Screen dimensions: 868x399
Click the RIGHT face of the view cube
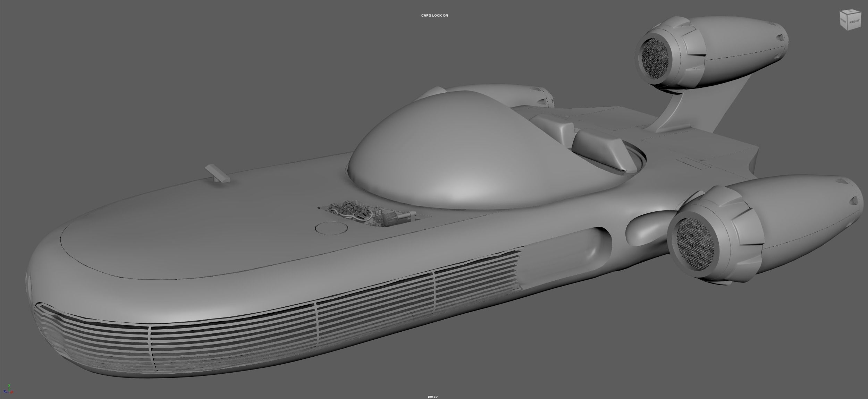[x=854, y=22]
